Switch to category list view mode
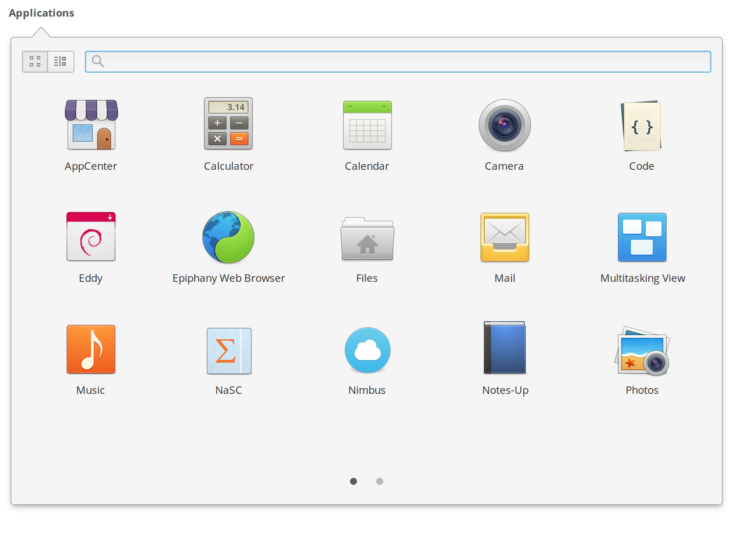This screenshot has height=547, width=756. click(x=60, y=61)
